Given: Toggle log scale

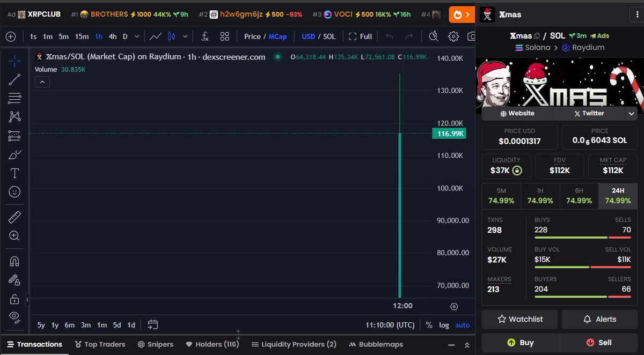Looking at the screenshot, I should [x=444, y=325].
